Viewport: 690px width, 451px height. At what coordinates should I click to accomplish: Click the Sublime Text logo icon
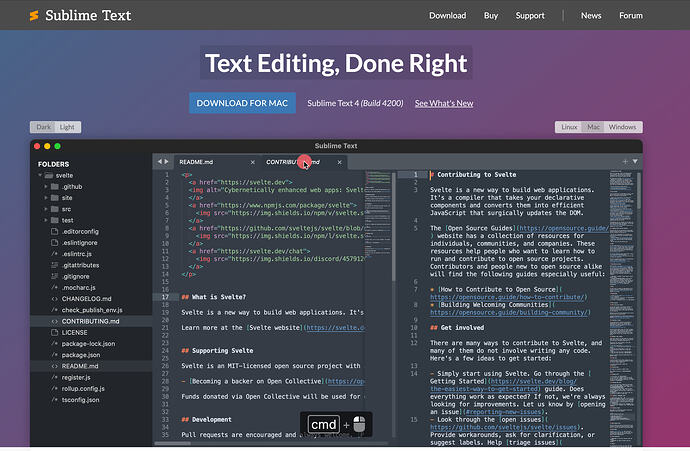pos(34,16)
